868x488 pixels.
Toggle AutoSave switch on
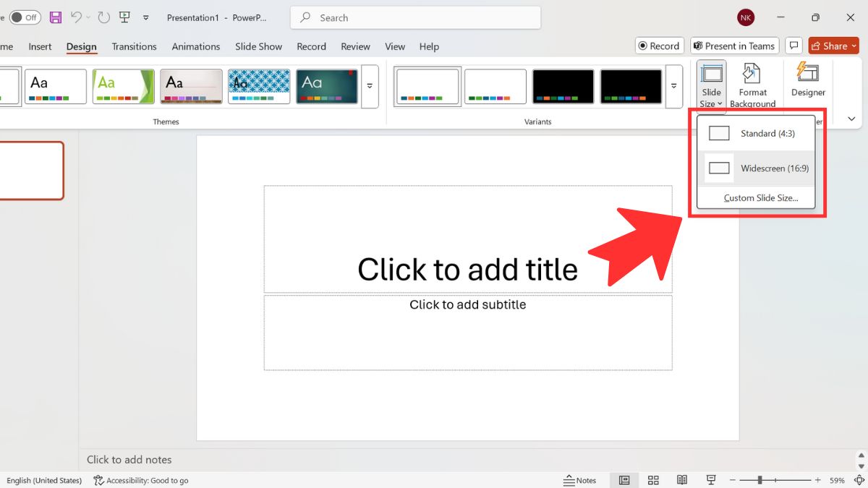pyautogui.click(x=25, y=17)
